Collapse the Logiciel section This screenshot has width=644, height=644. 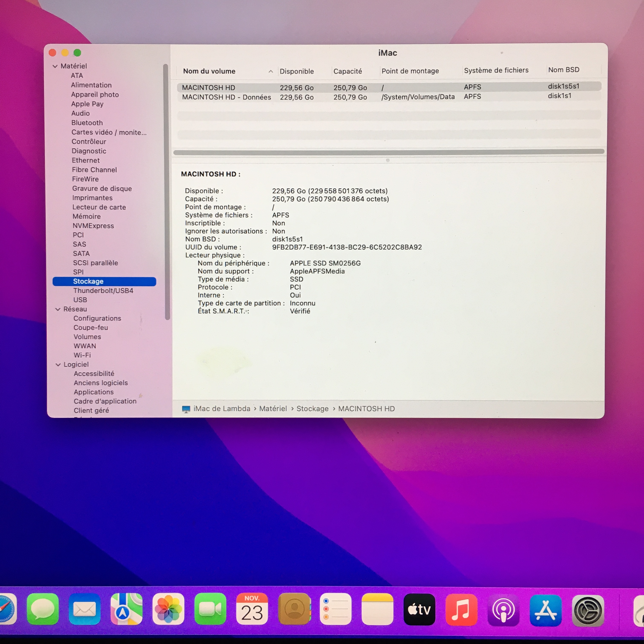58,365
